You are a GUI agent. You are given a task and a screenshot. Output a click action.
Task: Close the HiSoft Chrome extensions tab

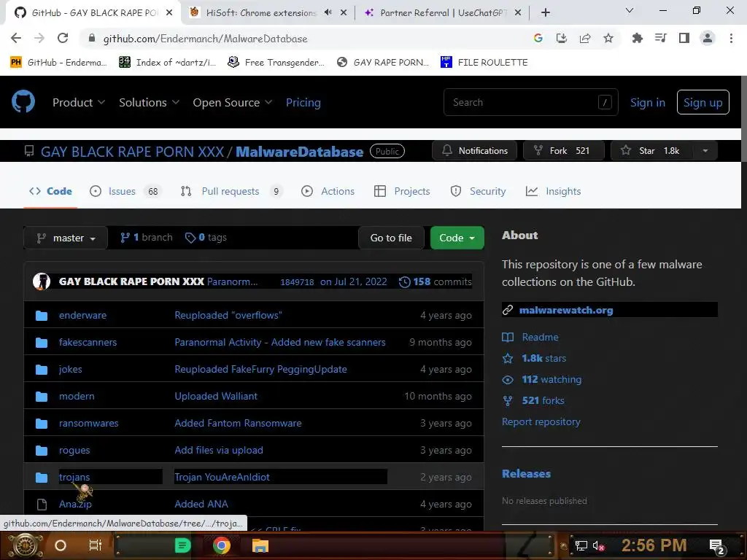[344, 13]
